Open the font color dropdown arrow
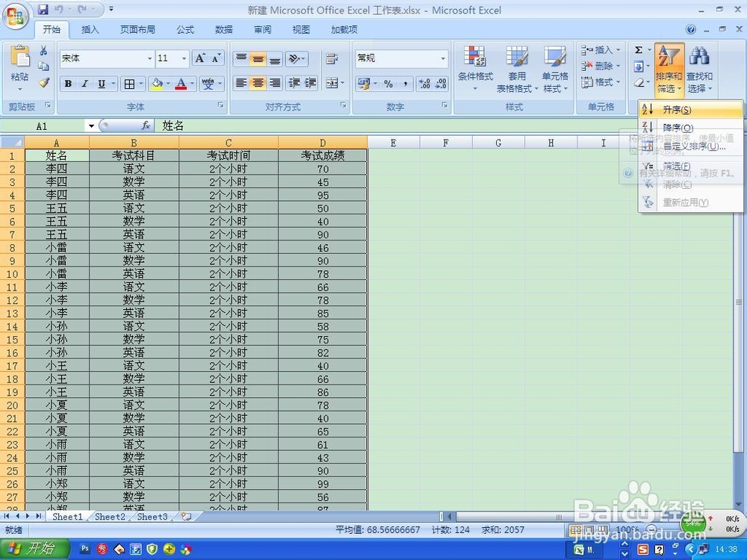The height and width of the screenshot is (560, 747). click(192, 84)
